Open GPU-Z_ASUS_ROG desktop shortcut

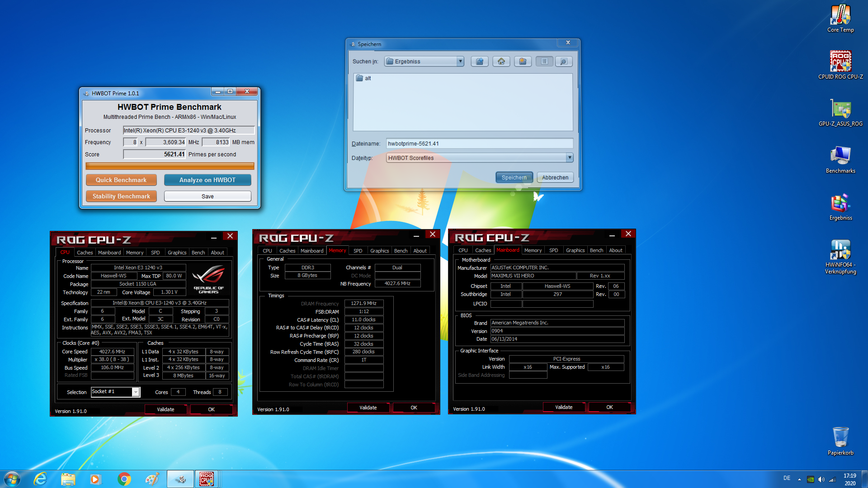tap(840, 113)
